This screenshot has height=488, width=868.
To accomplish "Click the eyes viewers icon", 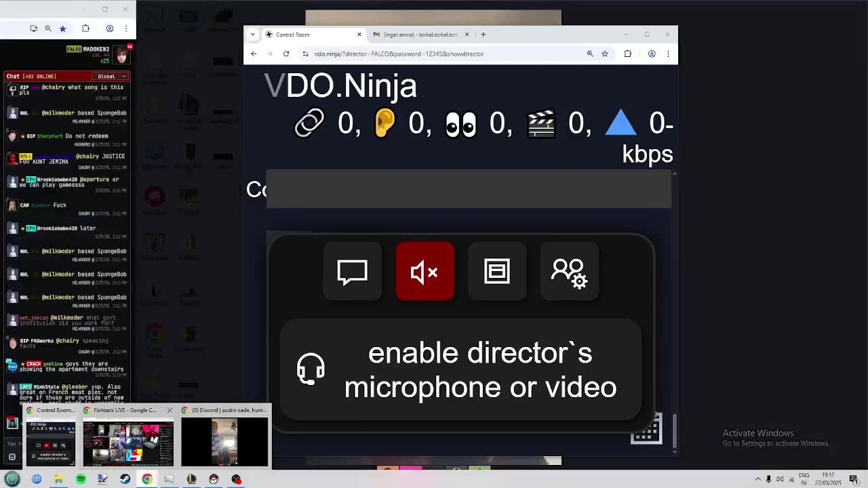I will (x=460, y=125).
